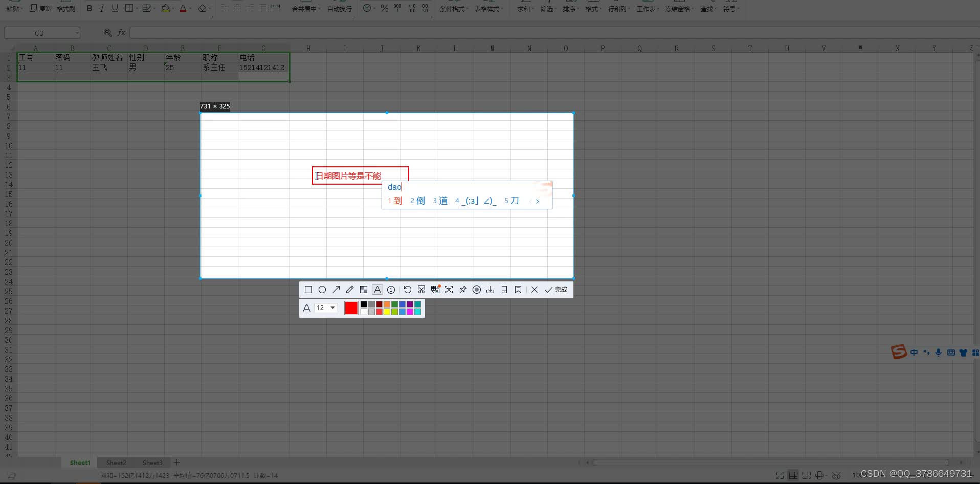Pick the black color swatch
This screenshot has height=484, width=980.
click(364, 304)
